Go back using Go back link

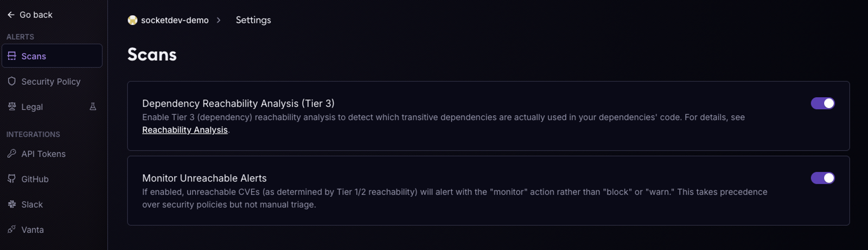click(x=30, y=15)
